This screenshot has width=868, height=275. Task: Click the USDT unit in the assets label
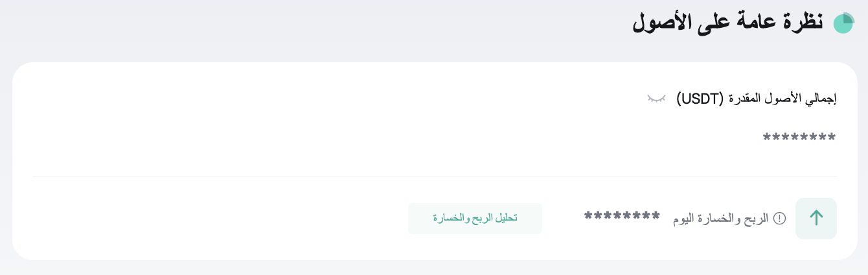700,99
